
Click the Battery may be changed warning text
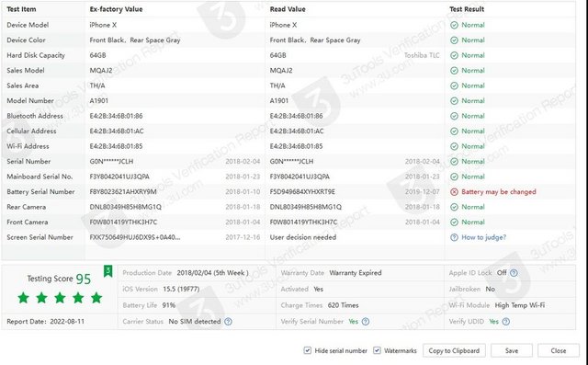[x=499, y=192]
